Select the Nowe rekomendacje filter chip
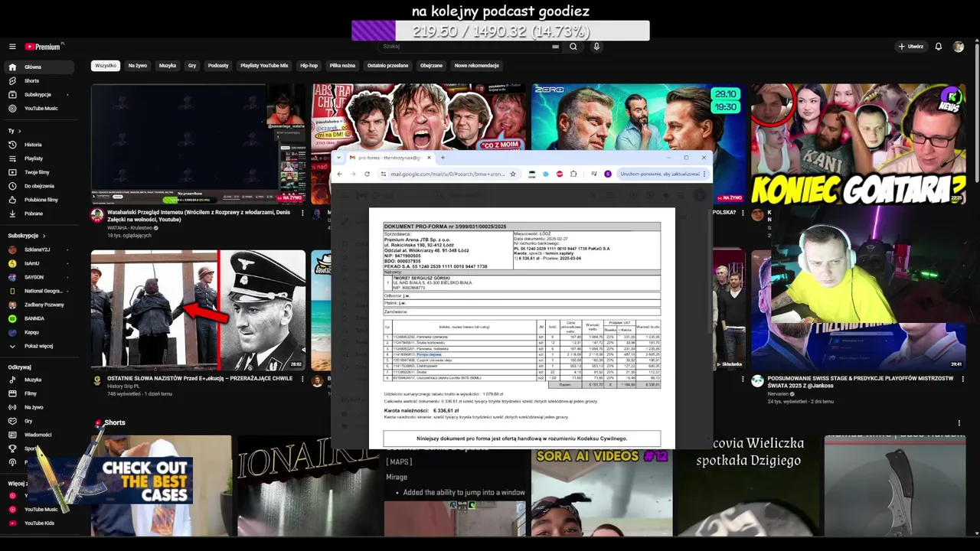The height and width of the screenshot is (551, 980). [x=476, y=66]
